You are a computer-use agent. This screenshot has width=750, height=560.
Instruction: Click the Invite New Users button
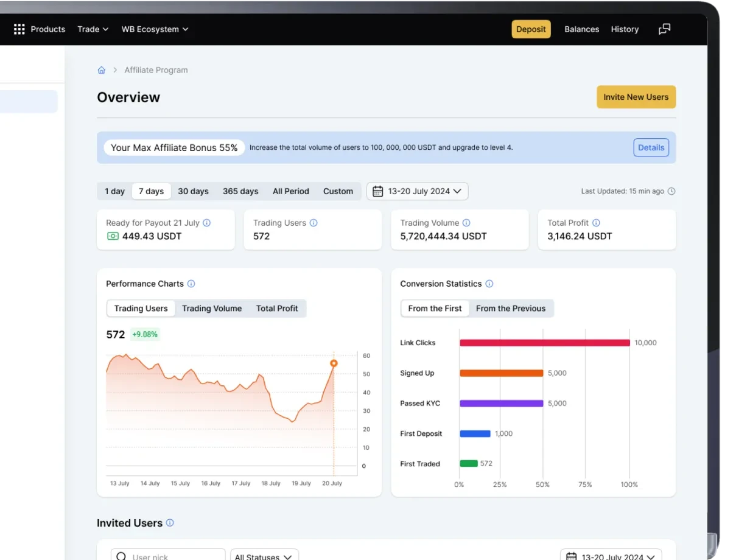pyautogui.click(x=636, y=97)
